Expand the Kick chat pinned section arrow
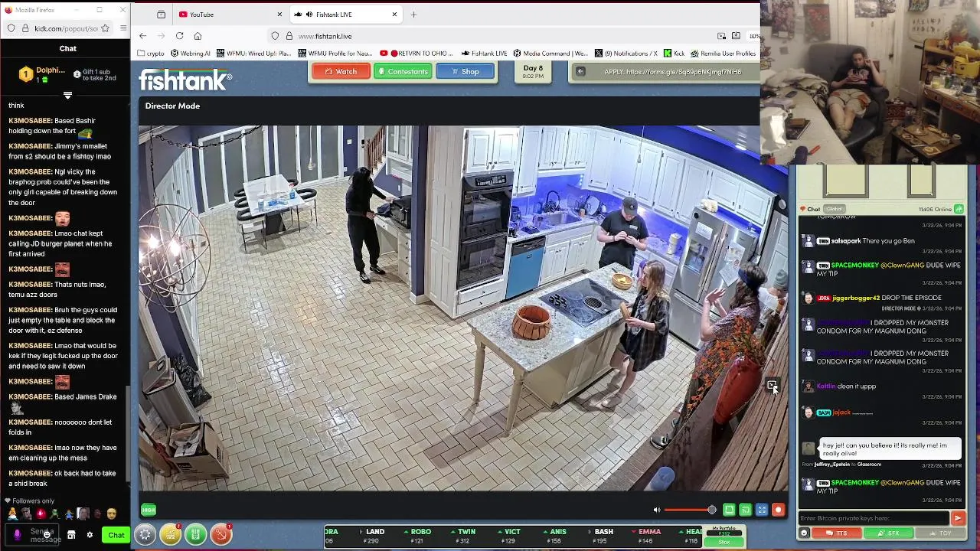This screenshot has height=551, width=980. (x=67, y=95)
